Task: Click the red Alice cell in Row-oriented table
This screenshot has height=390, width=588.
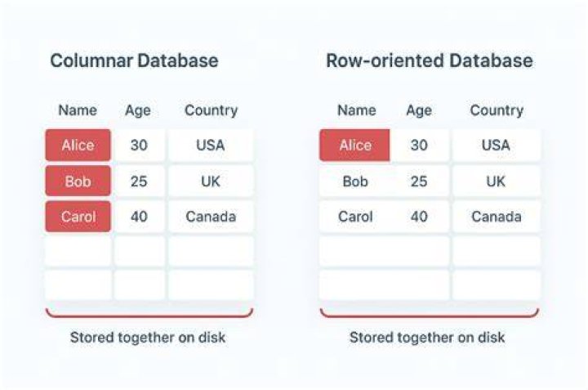Action: (354, 145)
